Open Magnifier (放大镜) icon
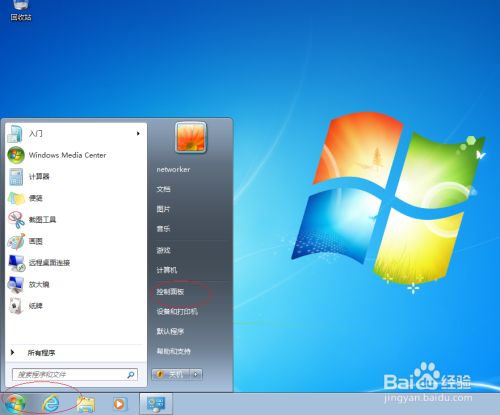500x415 pixels. 16,284
